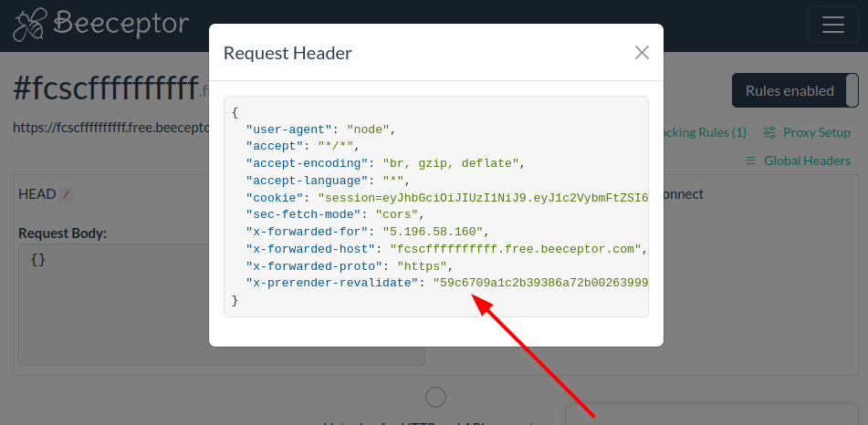The width and height of the screenshot is (868, 425).
Task: Click the "user-agent" header key
Action: pyautogui.click(x=289, y=130)
